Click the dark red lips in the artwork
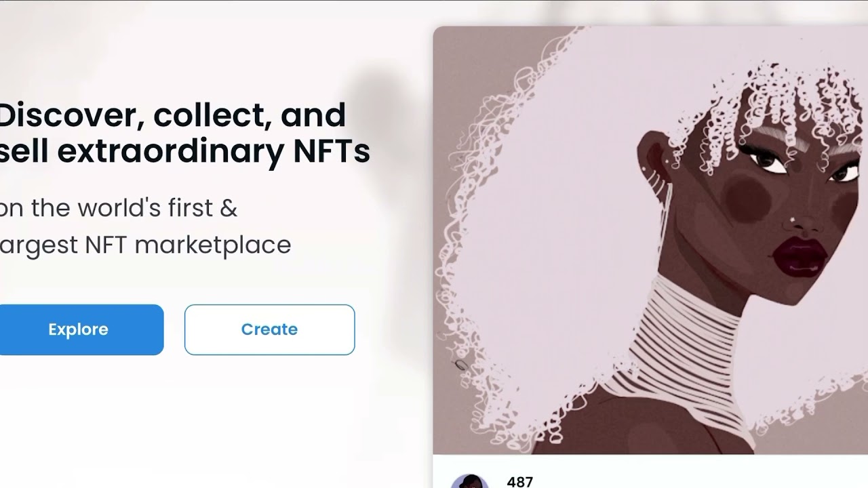868x488 pixels. pos(798,256)
